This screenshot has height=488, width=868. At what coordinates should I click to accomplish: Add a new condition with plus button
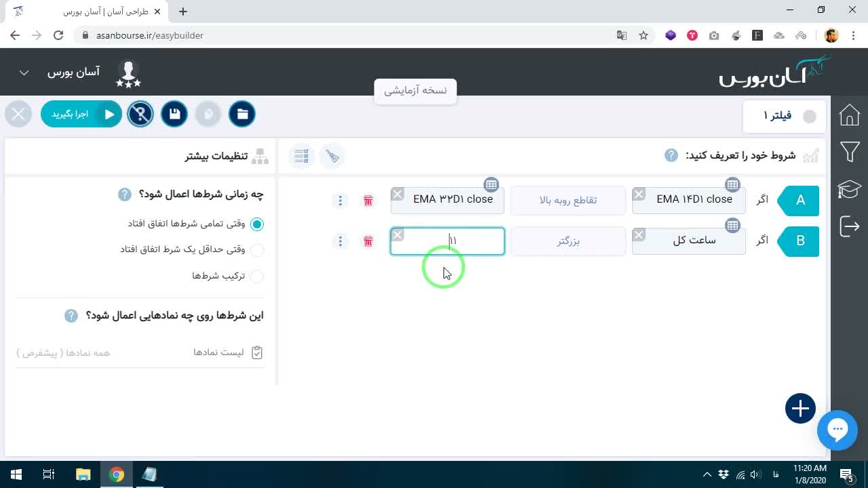coord(800,409)
